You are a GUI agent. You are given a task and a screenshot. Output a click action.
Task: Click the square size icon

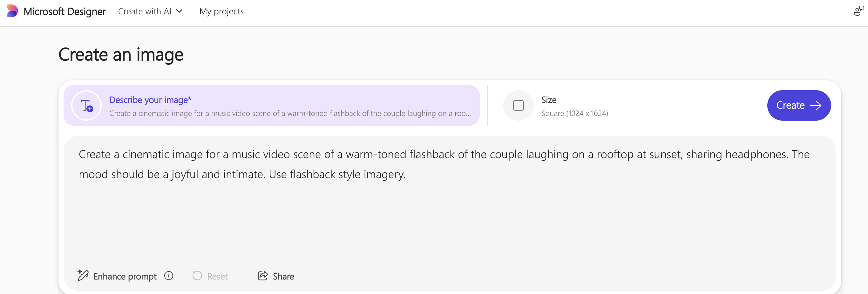coord(518,105)
